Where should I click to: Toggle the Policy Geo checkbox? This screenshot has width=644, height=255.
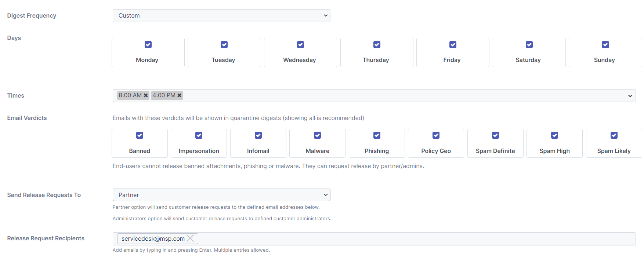(436, 135)
